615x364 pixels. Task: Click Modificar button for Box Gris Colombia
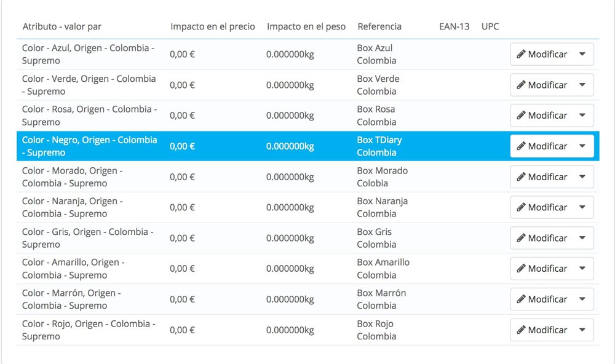point(542,238)
